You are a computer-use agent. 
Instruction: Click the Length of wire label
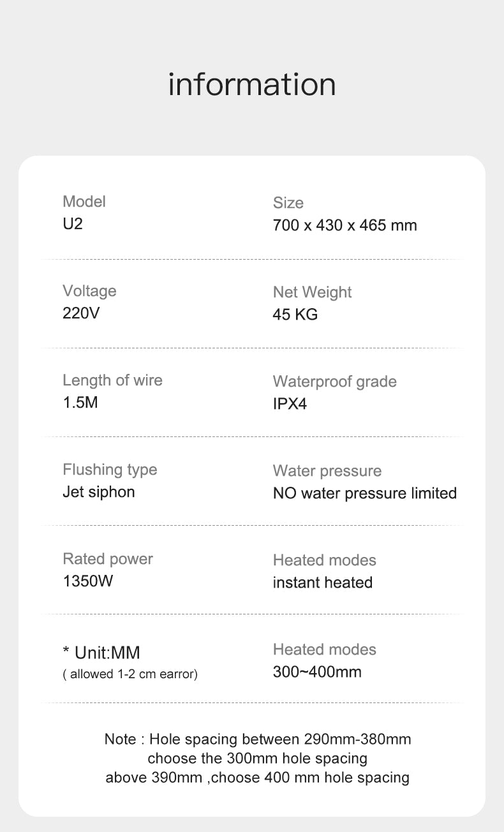[112, 380]
